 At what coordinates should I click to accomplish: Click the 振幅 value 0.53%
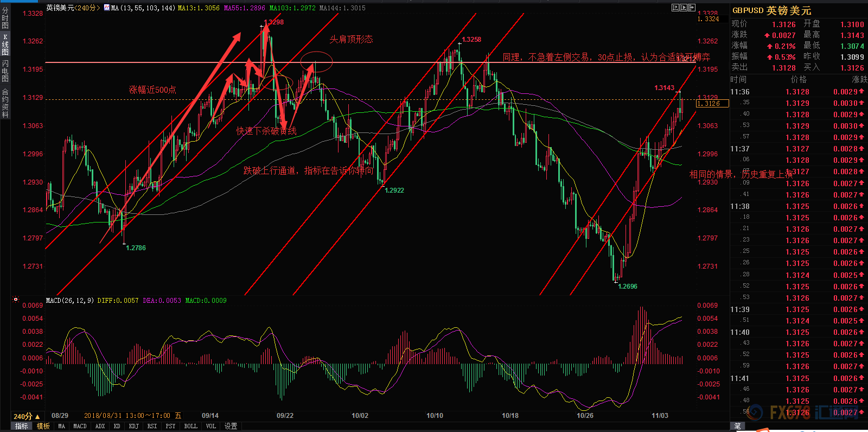coord(784,57)
